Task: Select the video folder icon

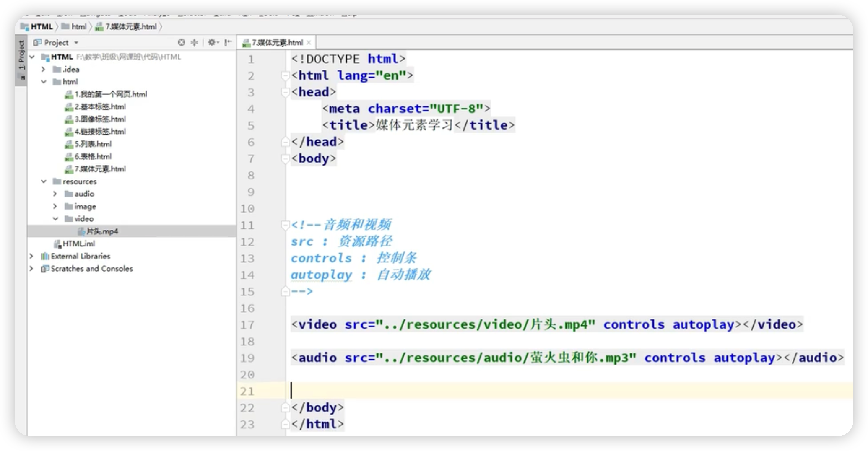Action: (68, 219)
